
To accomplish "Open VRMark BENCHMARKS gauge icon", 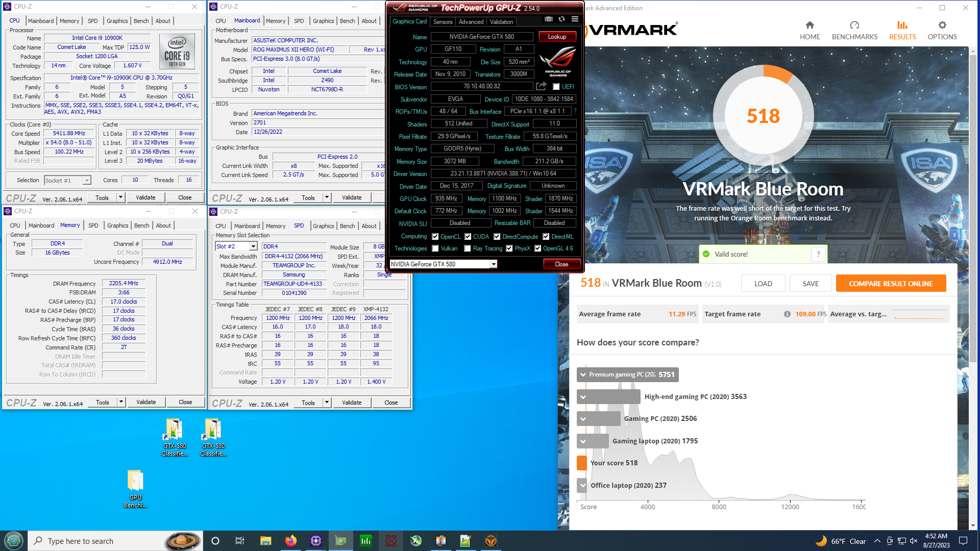I will [x=854, y=25].
